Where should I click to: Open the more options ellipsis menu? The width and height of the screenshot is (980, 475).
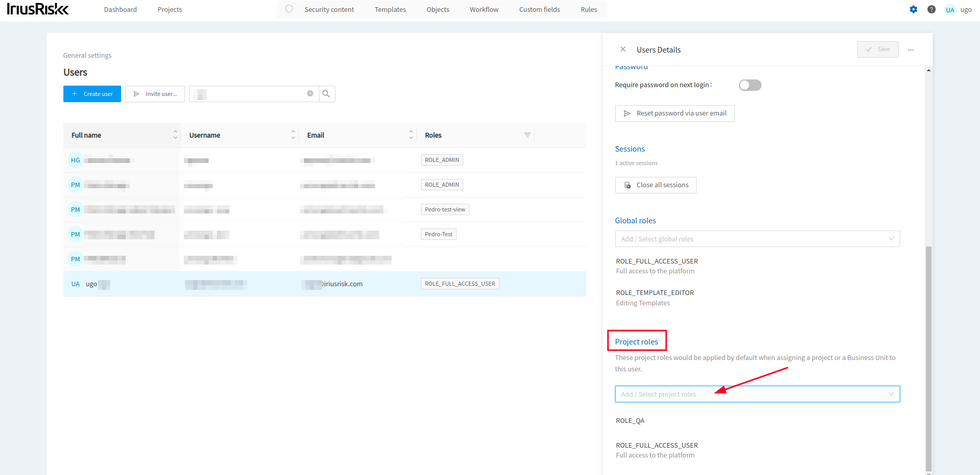tap(911, 50)
